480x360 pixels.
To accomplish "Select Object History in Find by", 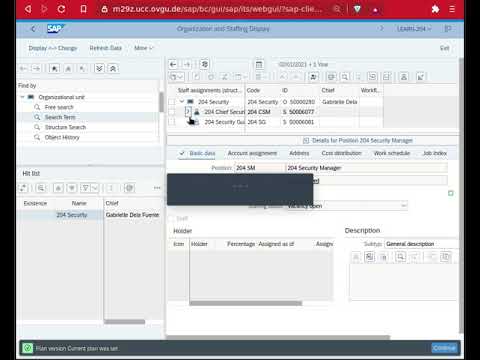I will (62, 137).
